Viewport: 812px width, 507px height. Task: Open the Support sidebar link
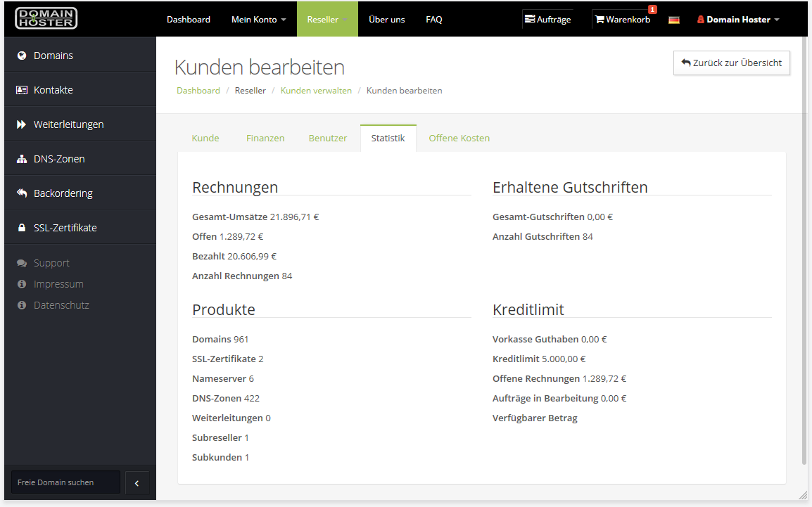click(x=51, y=263)
